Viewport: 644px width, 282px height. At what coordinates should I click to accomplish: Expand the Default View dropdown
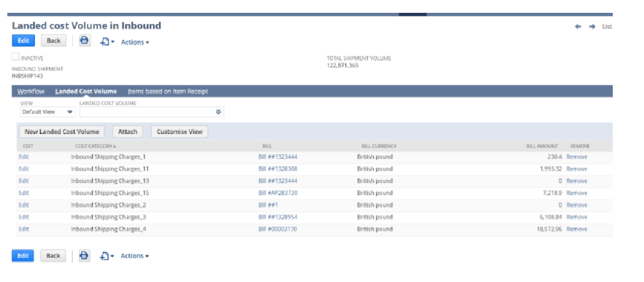click(48, 112)
